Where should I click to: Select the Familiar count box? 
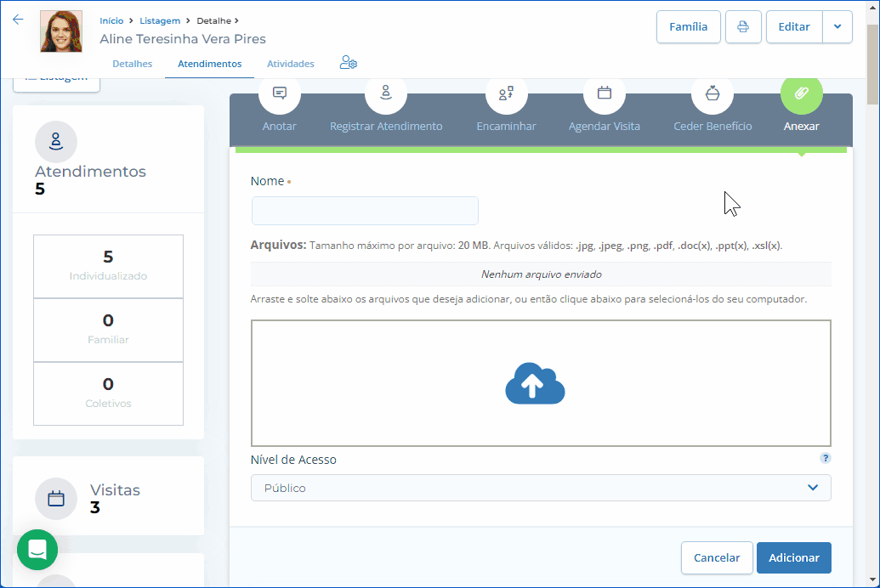(108, 330)
